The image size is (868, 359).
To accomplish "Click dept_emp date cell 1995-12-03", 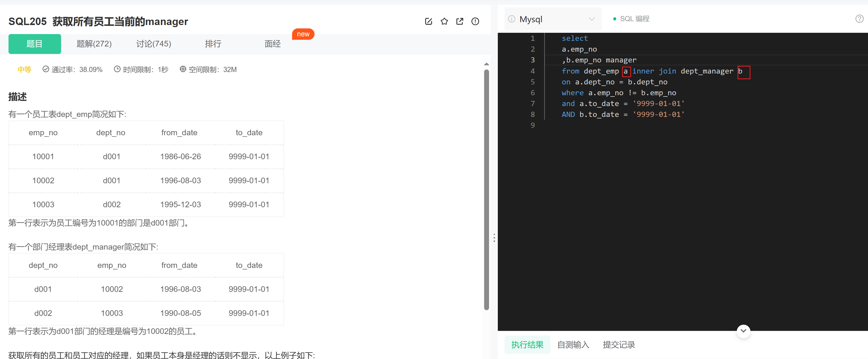I will click(x=180, y=204).
